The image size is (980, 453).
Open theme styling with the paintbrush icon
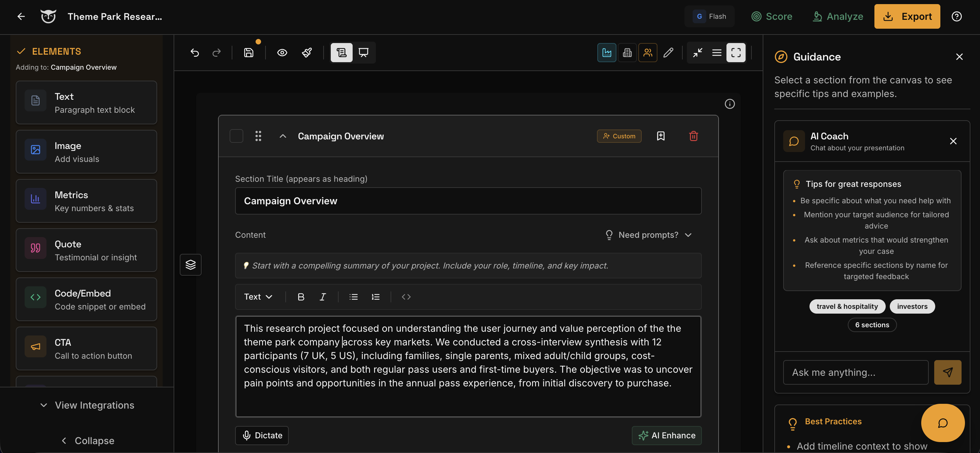pos(307,53)
